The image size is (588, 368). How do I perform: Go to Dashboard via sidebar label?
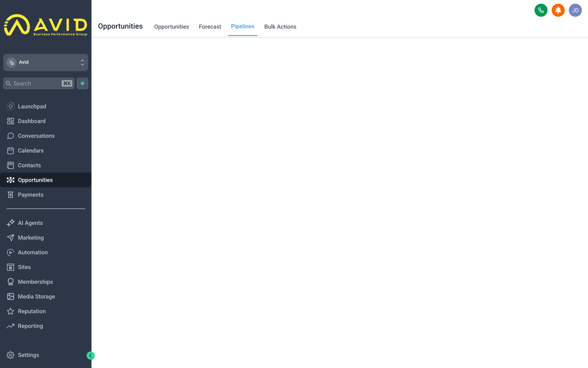[32, 121]
